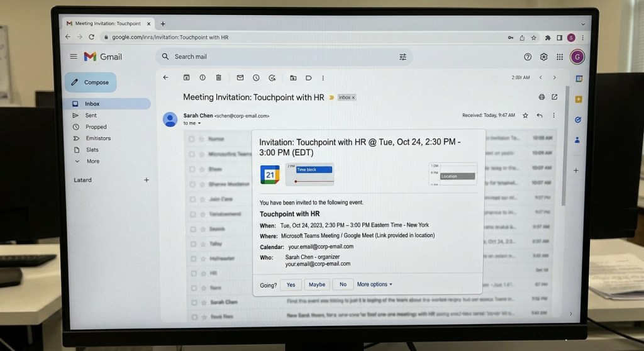Move email to a folder
644x351 pixels.
pos(293,77)
